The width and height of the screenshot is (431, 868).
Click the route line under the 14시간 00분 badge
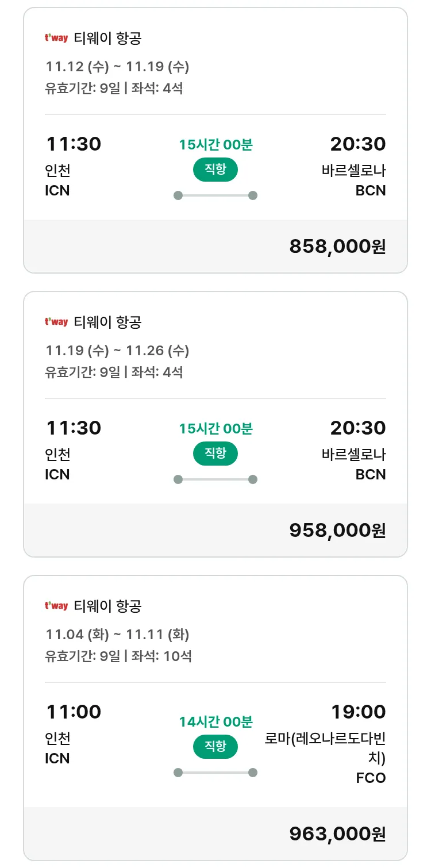215,773
